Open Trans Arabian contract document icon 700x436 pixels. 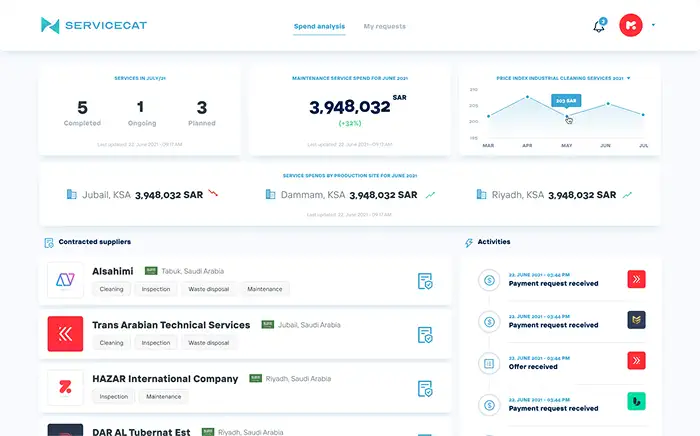[x=425, y=335]
